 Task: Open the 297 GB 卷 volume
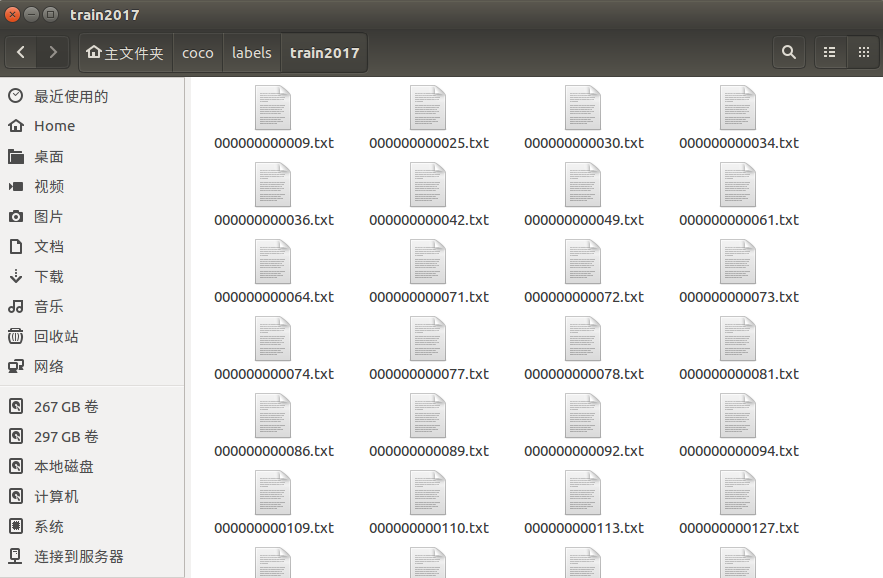92,437
